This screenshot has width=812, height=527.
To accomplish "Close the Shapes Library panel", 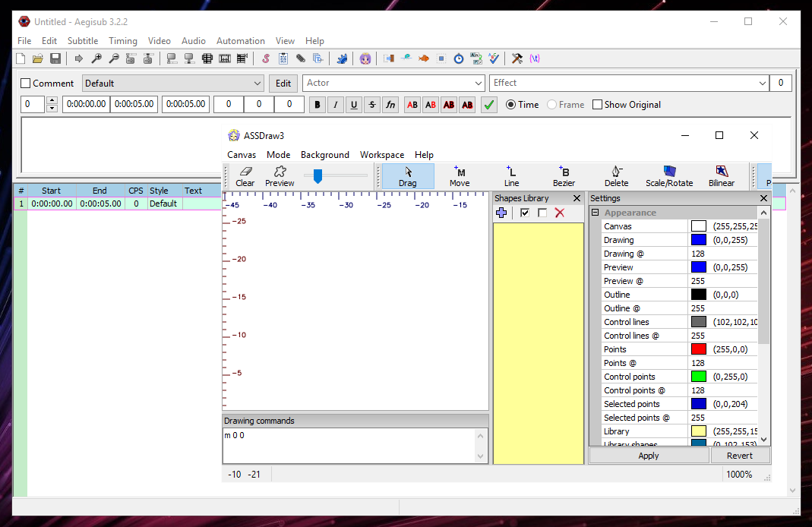I will coord(577,198).
